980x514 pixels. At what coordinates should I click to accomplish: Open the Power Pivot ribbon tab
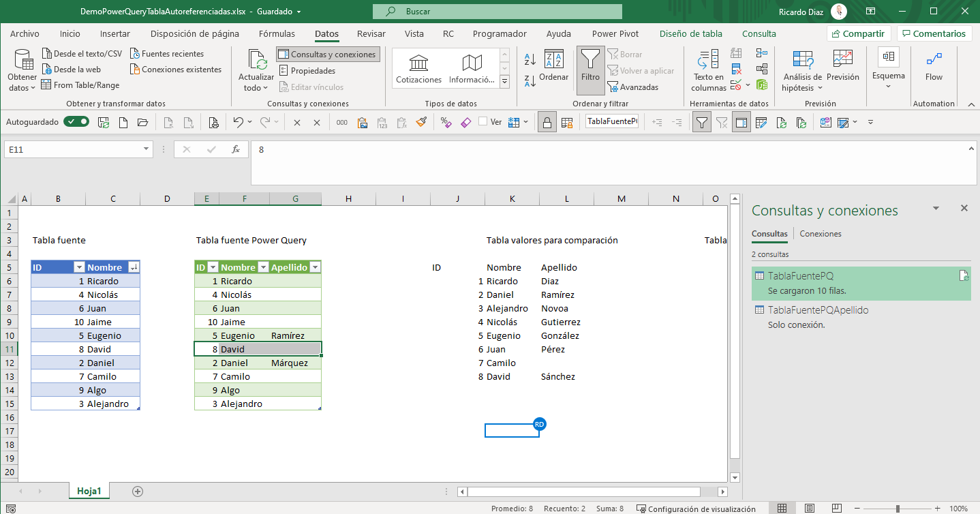pos(615,33)
